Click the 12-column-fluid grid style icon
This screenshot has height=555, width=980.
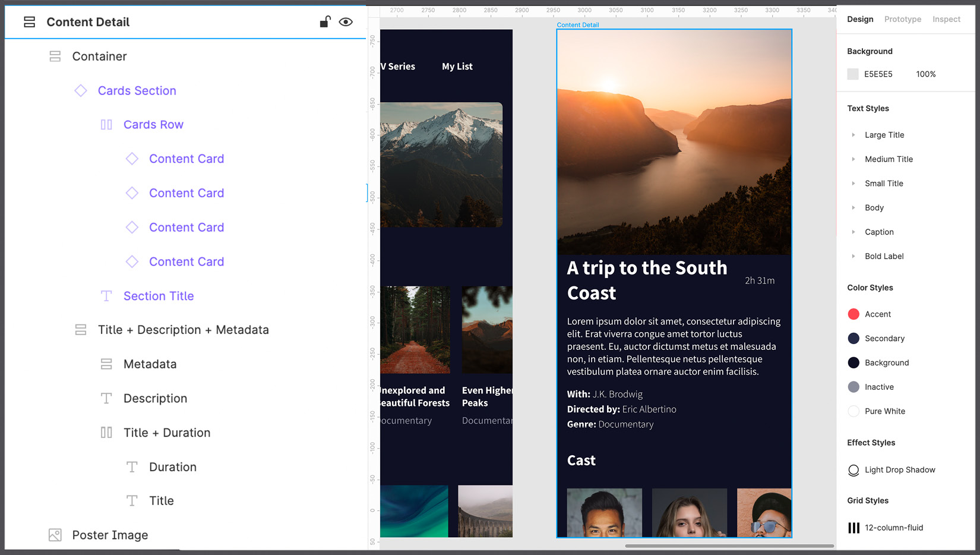point(853,528)
